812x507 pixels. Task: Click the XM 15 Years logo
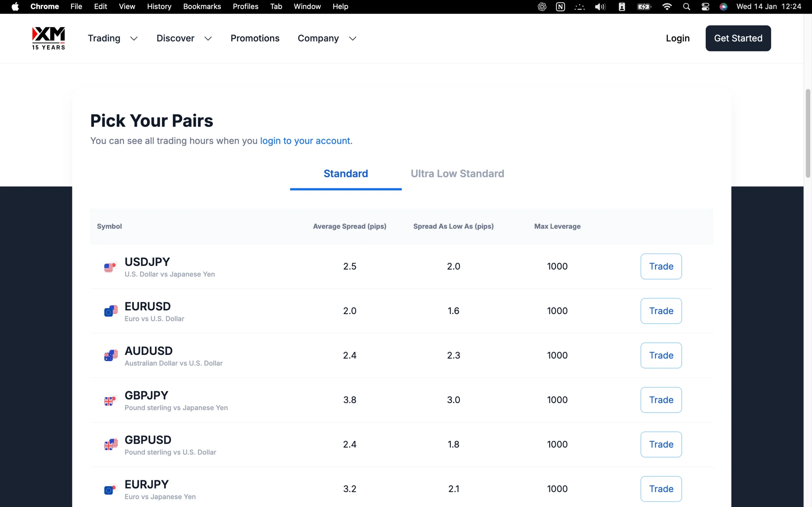49,38
